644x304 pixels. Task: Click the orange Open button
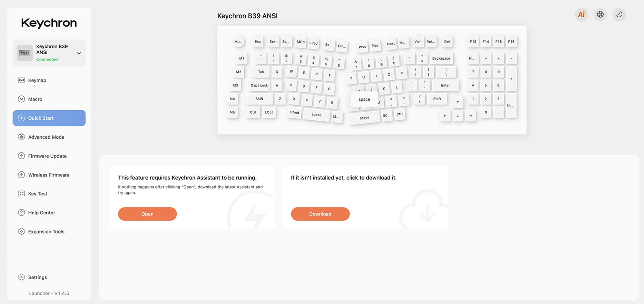[147, 214]
